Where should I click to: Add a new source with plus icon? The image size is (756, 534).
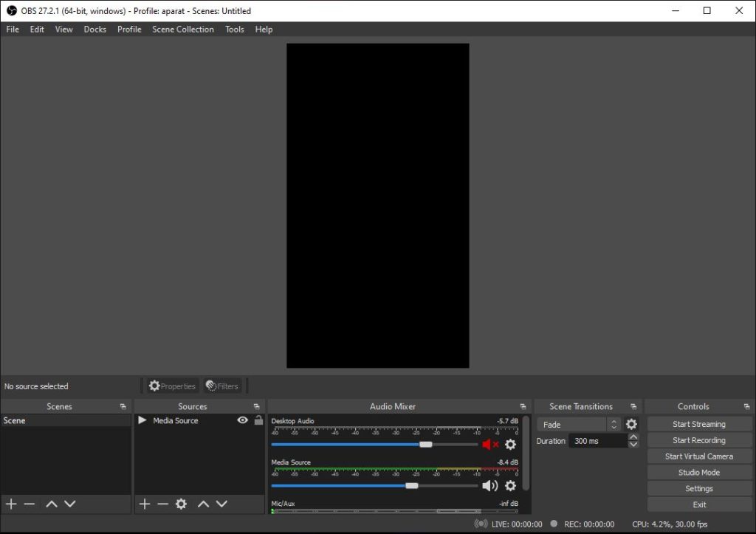[x=145, y=504]
